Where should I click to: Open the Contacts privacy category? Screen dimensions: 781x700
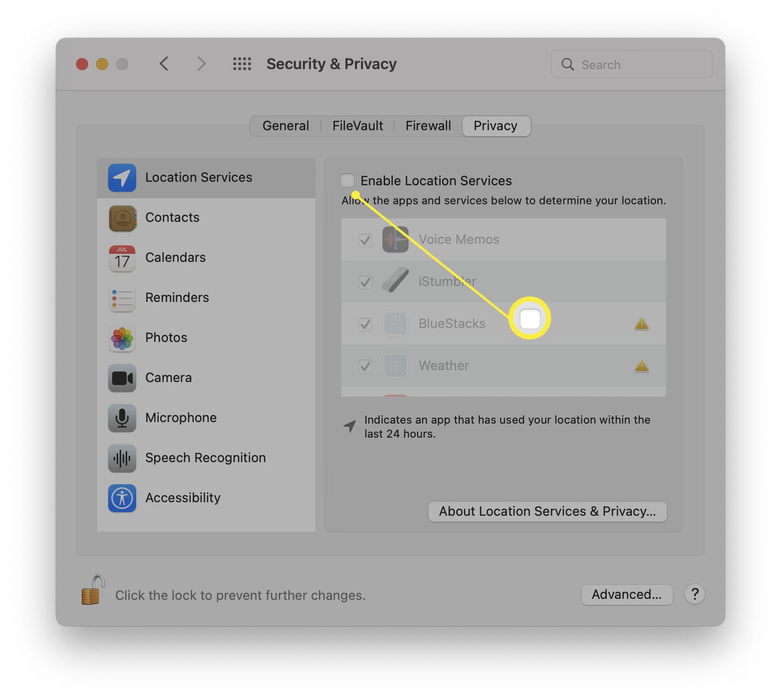tap(206, 218)
